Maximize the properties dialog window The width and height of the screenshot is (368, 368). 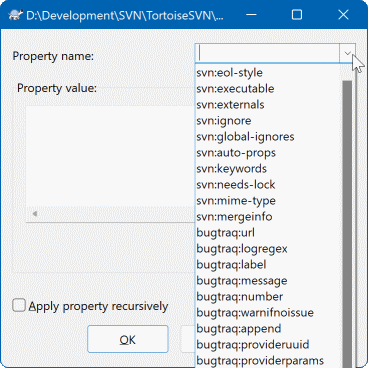tap(297, 15)
